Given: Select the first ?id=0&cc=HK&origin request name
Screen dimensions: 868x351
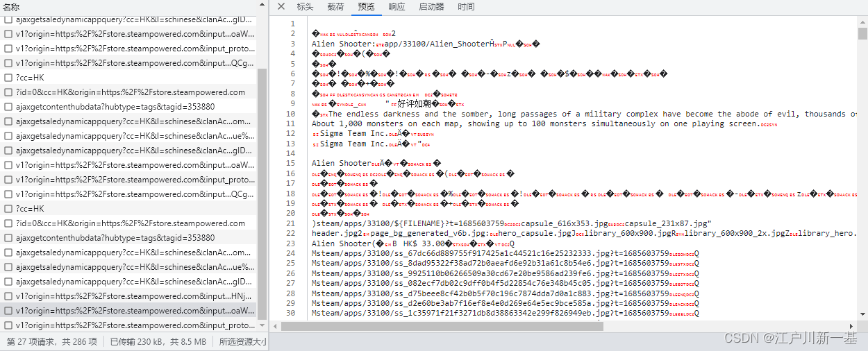Looking at the screenshot, I should pos(130,92).
